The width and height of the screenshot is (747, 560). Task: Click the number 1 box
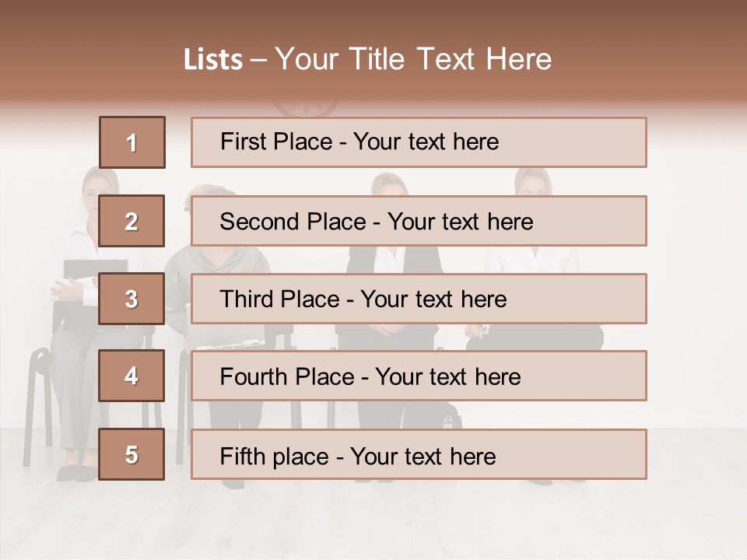coord(132,142)
